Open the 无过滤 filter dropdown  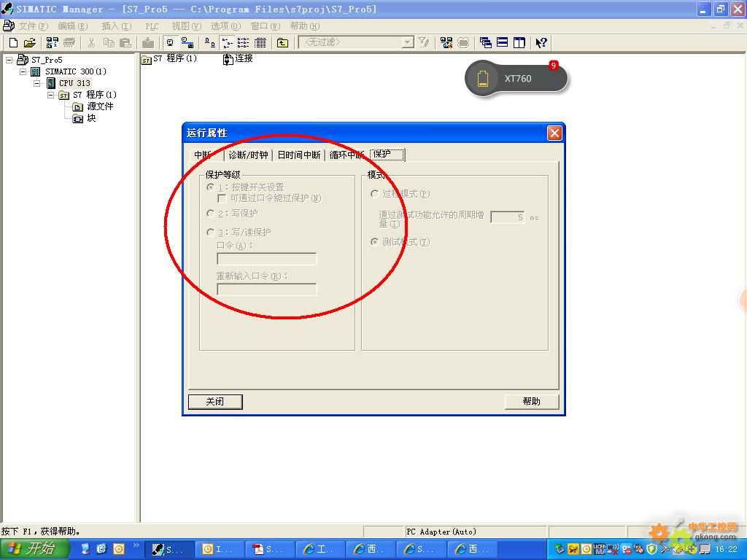pyautogui.click(x=408, y=43)
